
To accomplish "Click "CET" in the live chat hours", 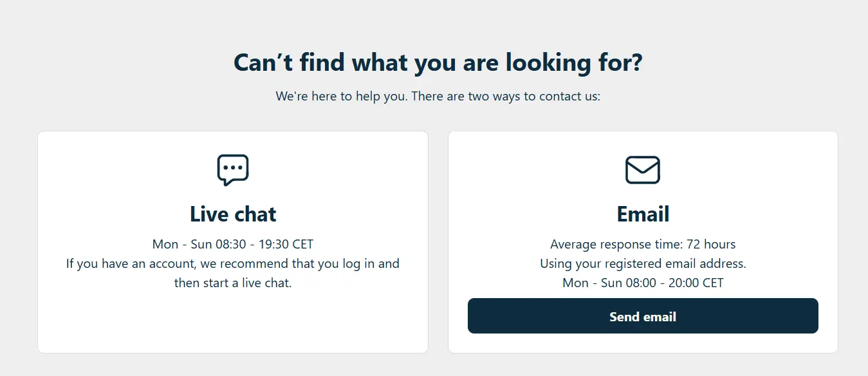I will click(302, 245).
